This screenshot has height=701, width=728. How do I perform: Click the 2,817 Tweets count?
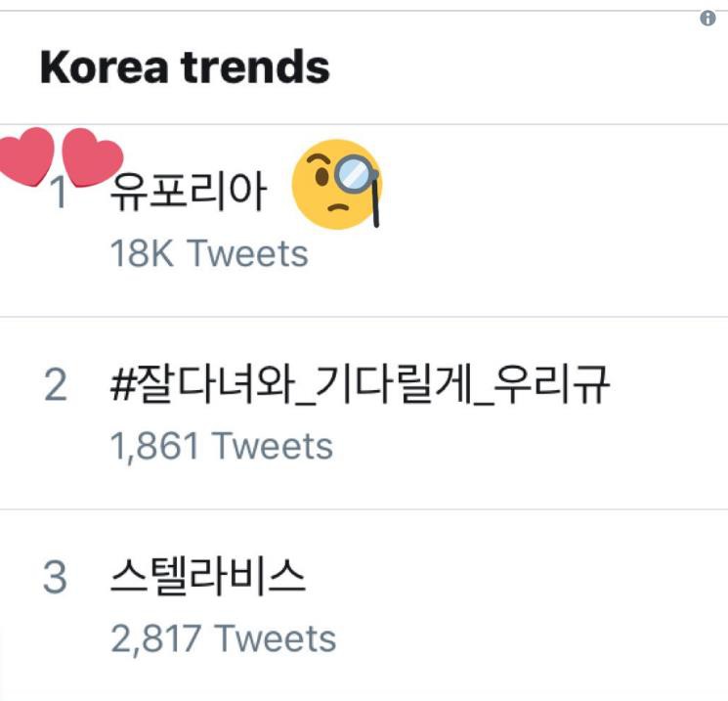click(224, 638)
